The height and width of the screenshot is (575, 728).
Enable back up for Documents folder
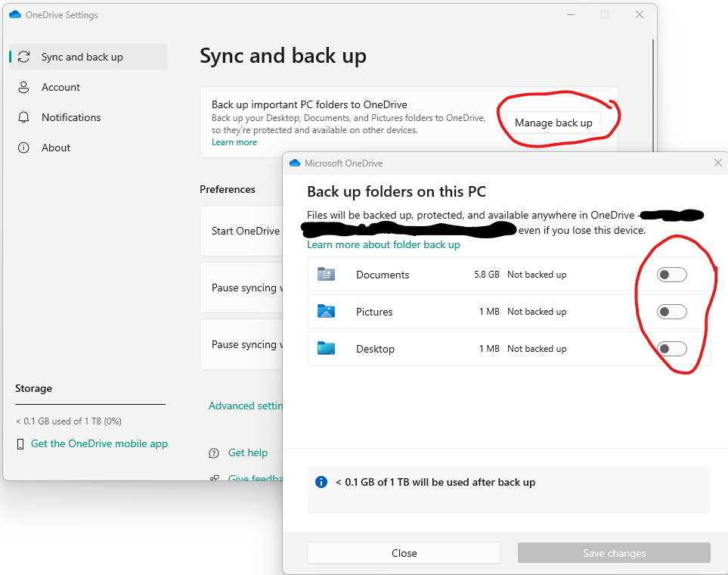click(671, 275)
